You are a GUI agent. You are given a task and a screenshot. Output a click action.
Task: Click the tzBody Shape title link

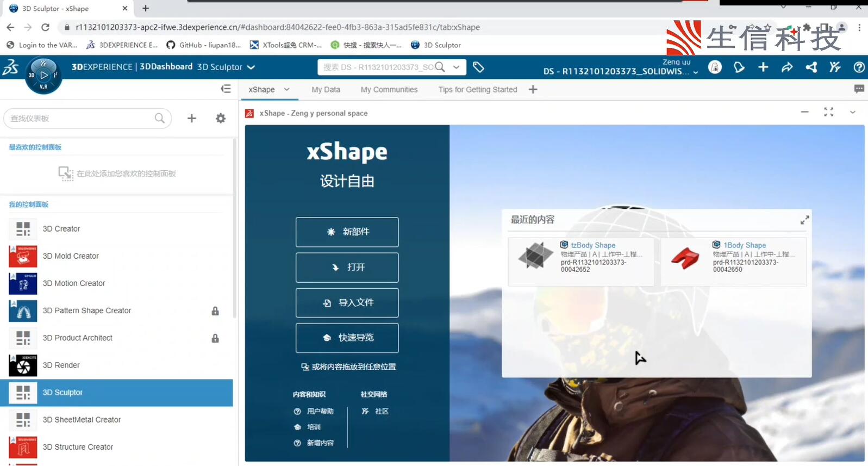click(x=593, y=245)
